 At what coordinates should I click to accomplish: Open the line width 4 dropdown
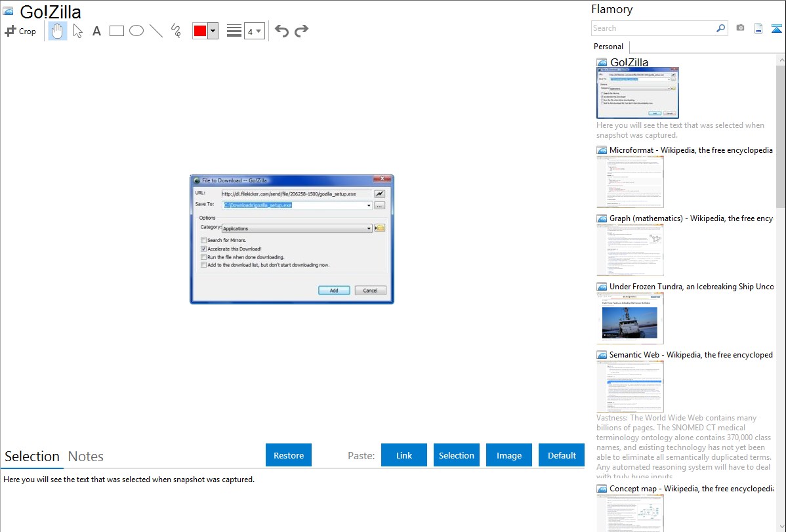coord(254,31)
